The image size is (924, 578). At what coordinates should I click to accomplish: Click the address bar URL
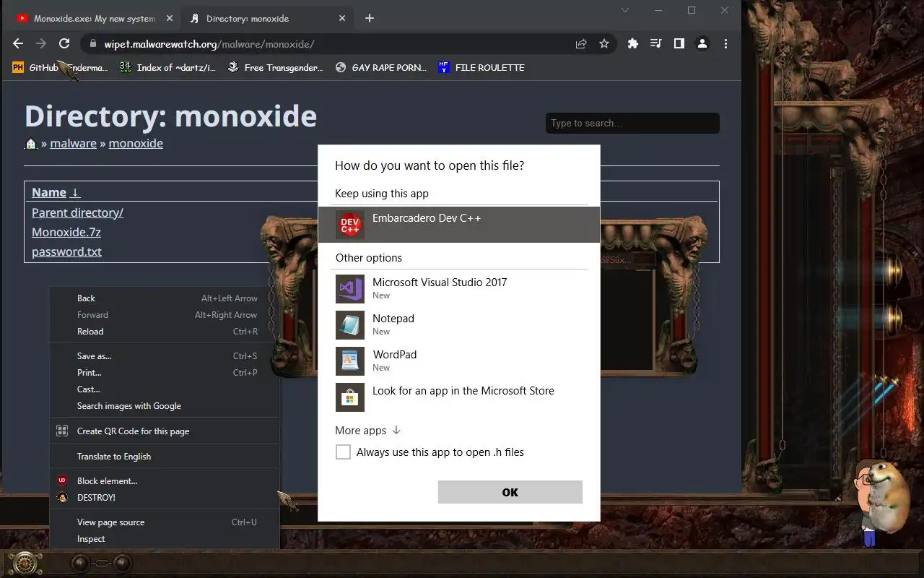(209, 44)
